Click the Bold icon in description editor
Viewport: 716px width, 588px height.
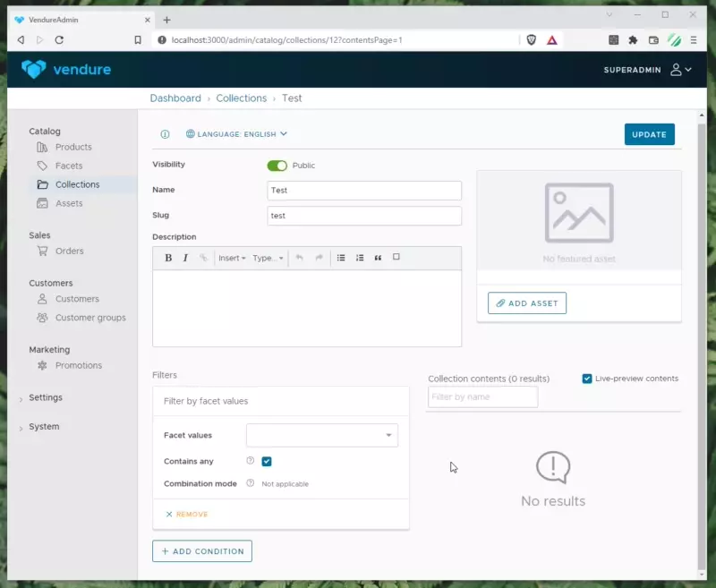tap(167, 258)
